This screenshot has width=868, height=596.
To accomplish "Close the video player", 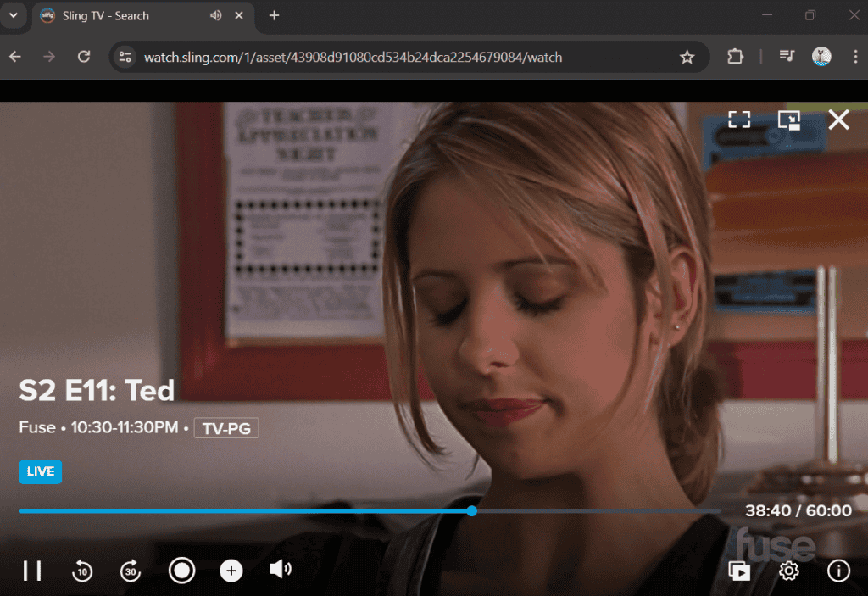I will (x=838, y=119).
